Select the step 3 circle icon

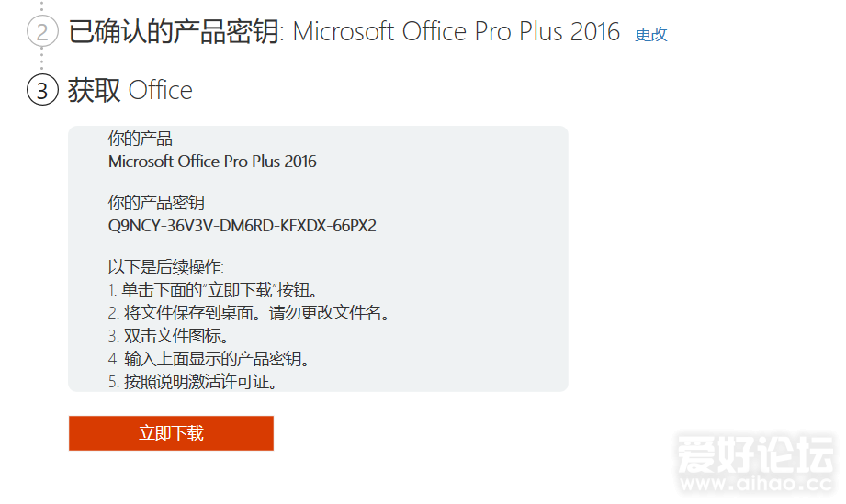pyautogui.click(x=42, y=89)
